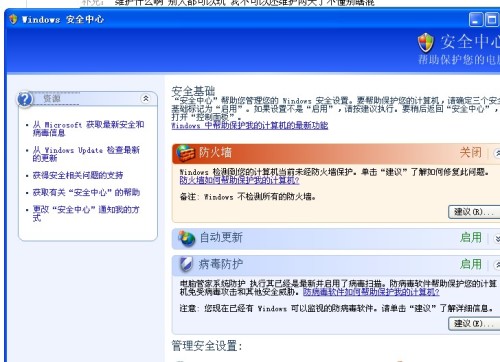Click the 管理安全设置 heading
This screenshot has height=362, width=500.
point(207,346)
